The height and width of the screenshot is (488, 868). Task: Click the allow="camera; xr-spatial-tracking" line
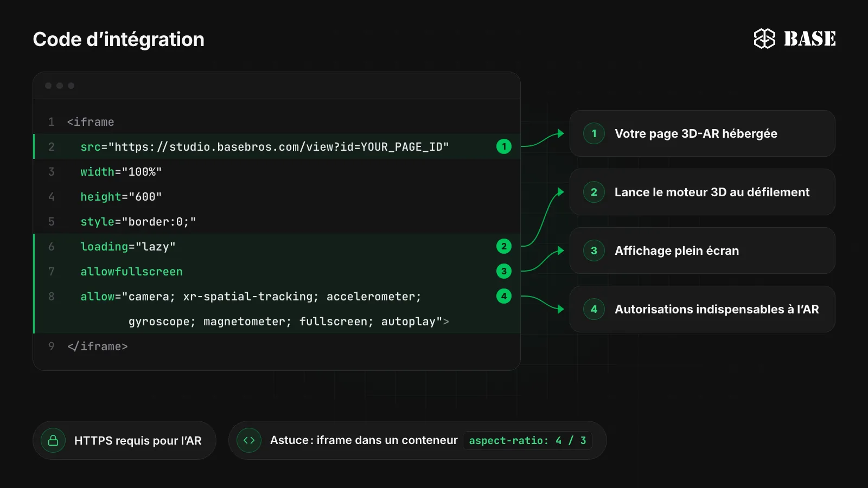[x=251, y=297]
